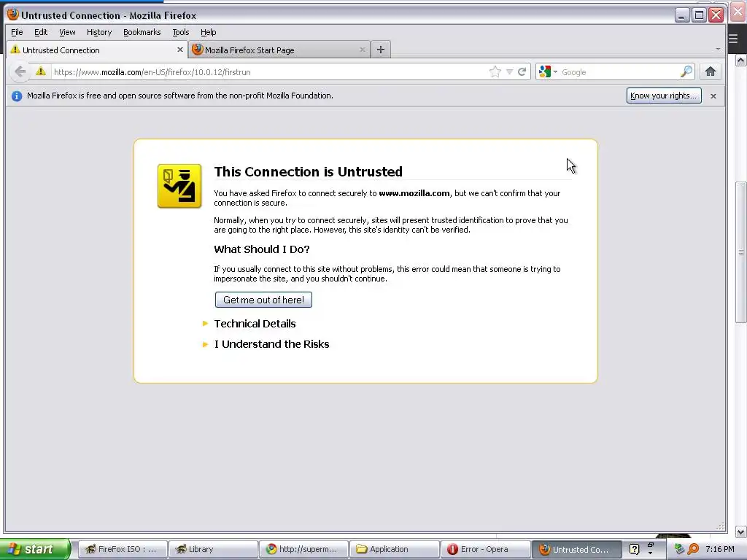The width and height of the screenshot is (747, 560).
Task: Open the Edit menu
Action: pos(41,32)
